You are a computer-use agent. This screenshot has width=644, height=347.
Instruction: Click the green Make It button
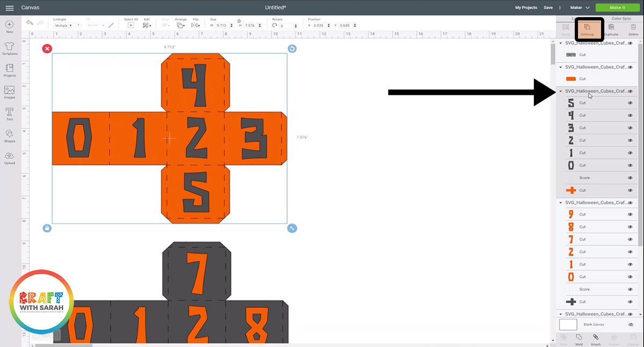[x=617, y=8]
